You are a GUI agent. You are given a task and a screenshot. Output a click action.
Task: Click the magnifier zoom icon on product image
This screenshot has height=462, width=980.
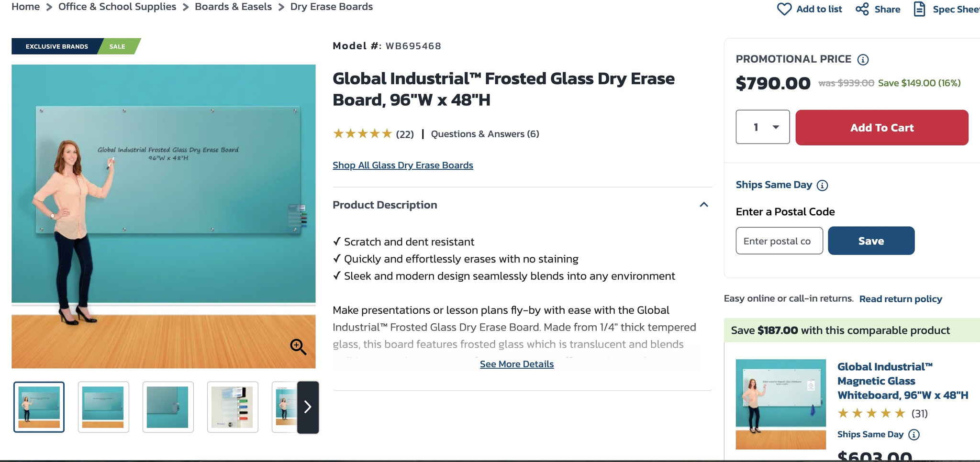[x=298, y=346]
